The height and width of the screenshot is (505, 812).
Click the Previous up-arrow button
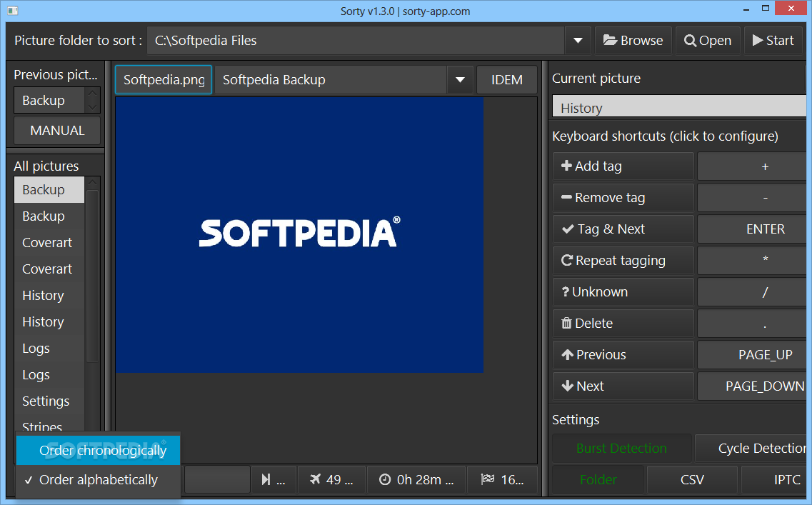pos(623,355)
